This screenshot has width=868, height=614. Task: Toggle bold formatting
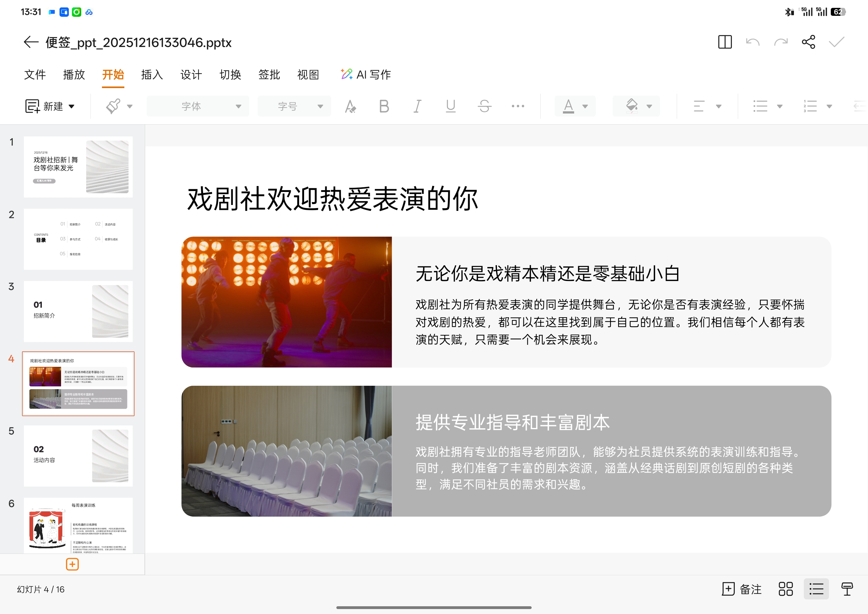click(384, 106)
